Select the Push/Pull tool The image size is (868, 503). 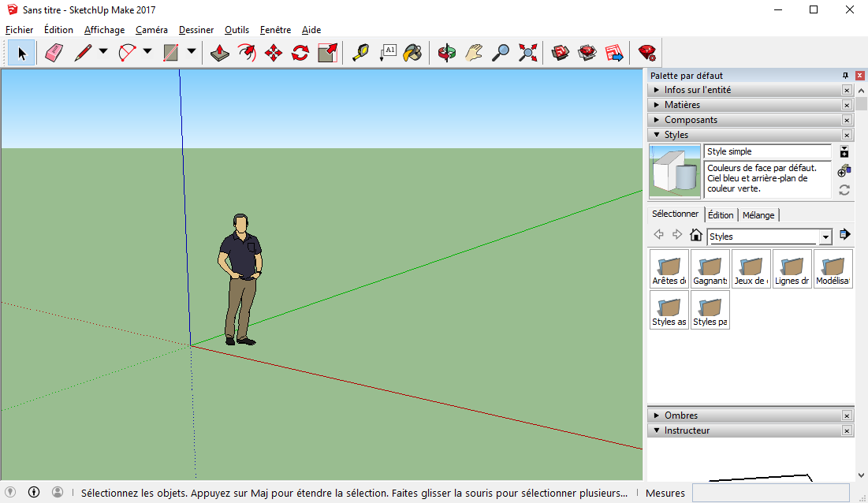(219, 52)
